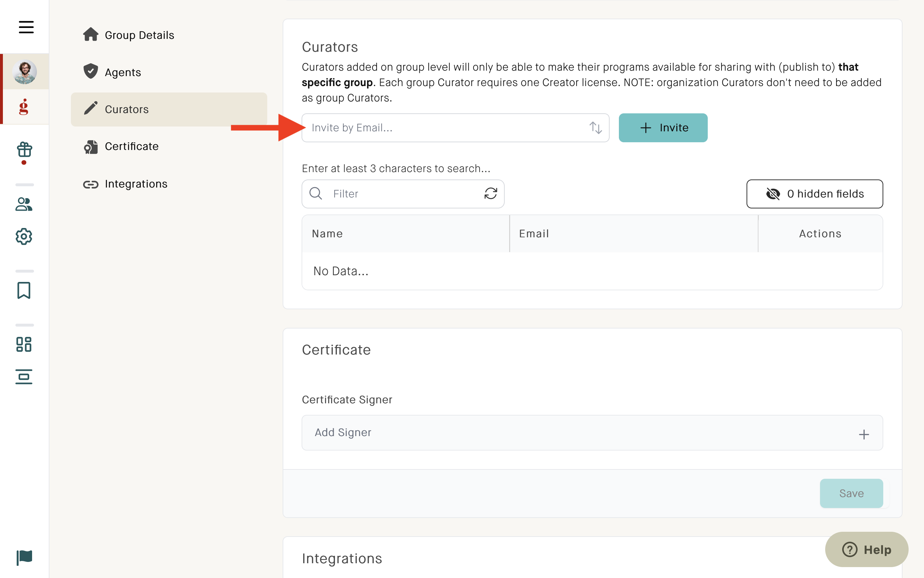This screenshot has height=578, width=924.
Task: Go to Certificate in the side menu
Action: coord(169,146)
